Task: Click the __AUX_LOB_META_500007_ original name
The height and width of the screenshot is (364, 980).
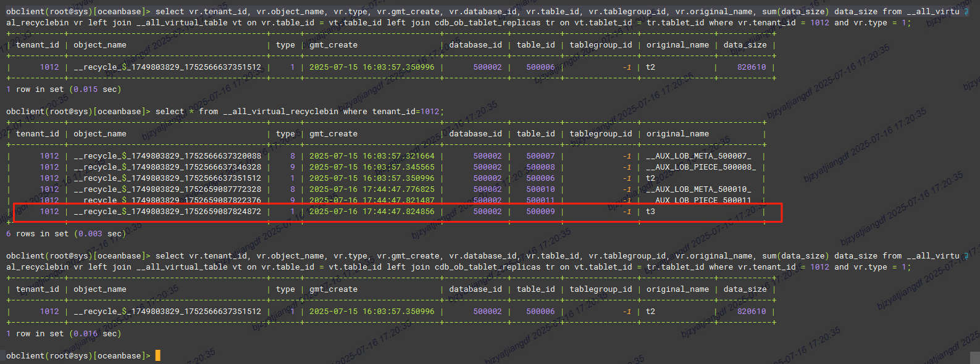Action: (698, 156)
